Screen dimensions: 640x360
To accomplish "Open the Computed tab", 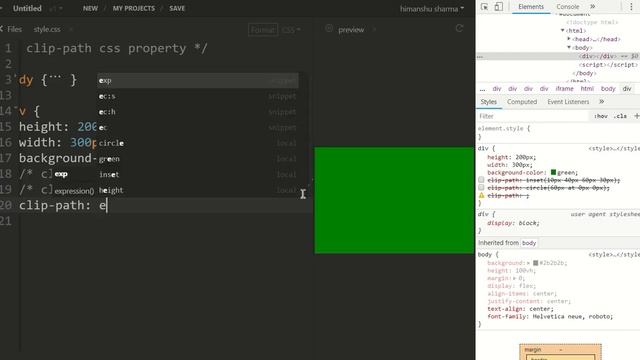I will (522, 102).
